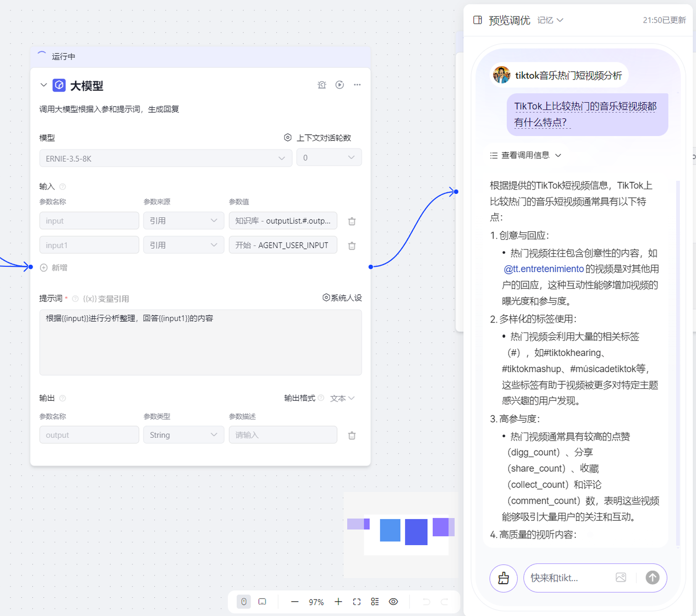Open the 系统人设 system persona setting
The width and height of the screenshot is (696, 616).
(x=342, y=298)
